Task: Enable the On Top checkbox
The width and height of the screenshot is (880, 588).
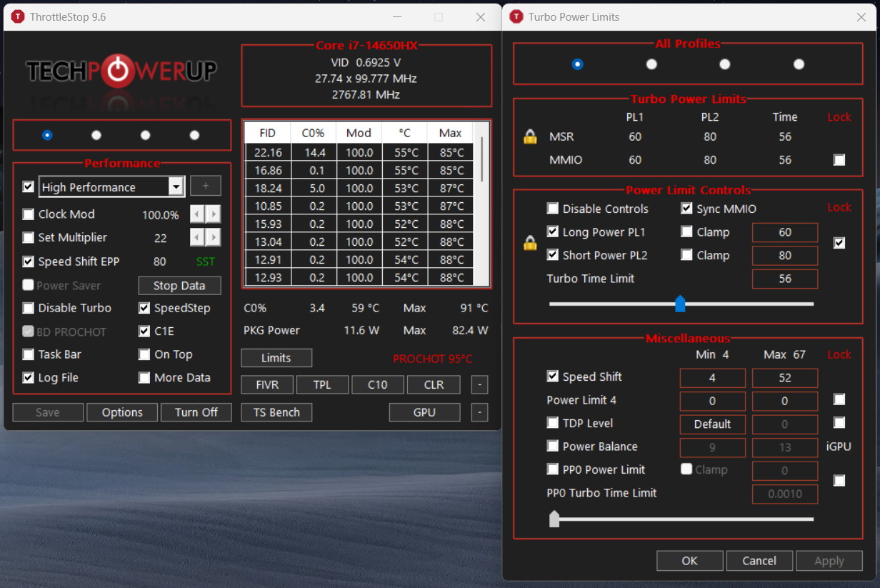Action: [x=144, y=354]
